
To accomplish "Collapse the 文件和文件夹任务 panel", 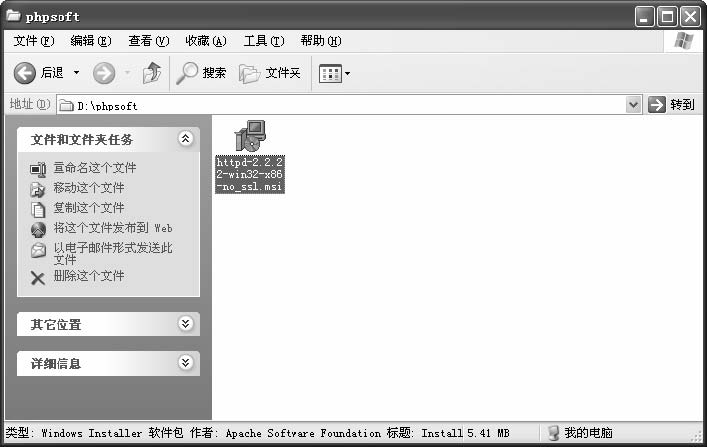I will 185,138.
